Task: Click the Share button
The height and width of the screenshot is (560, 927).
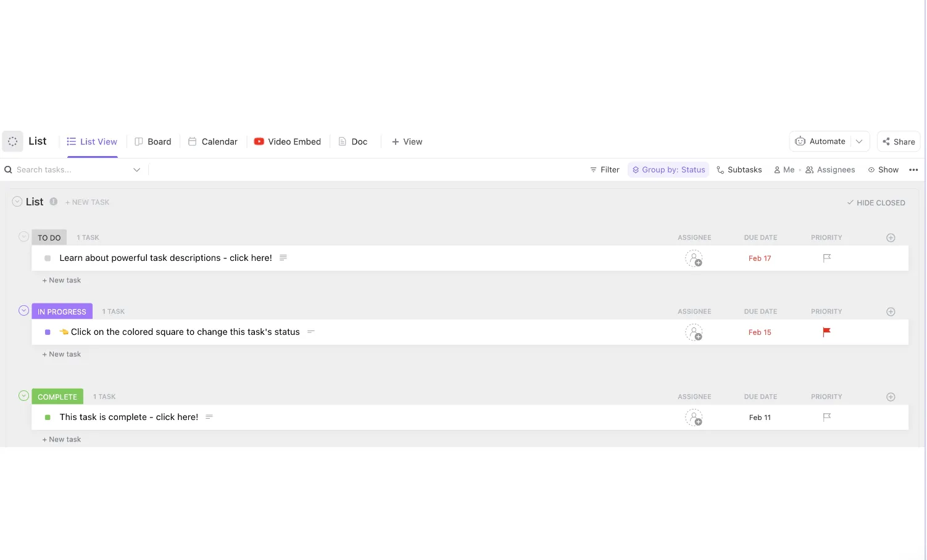Action: [899, 142]
